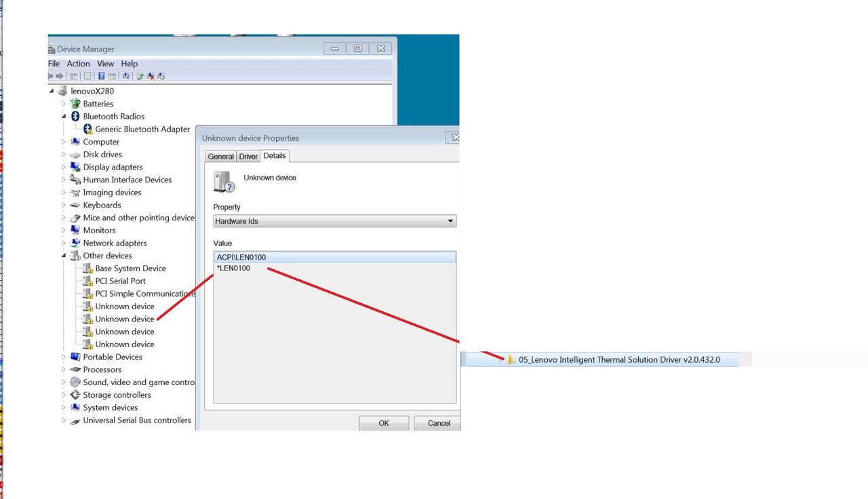Click the Storage controllers icon

pos(75,395)
